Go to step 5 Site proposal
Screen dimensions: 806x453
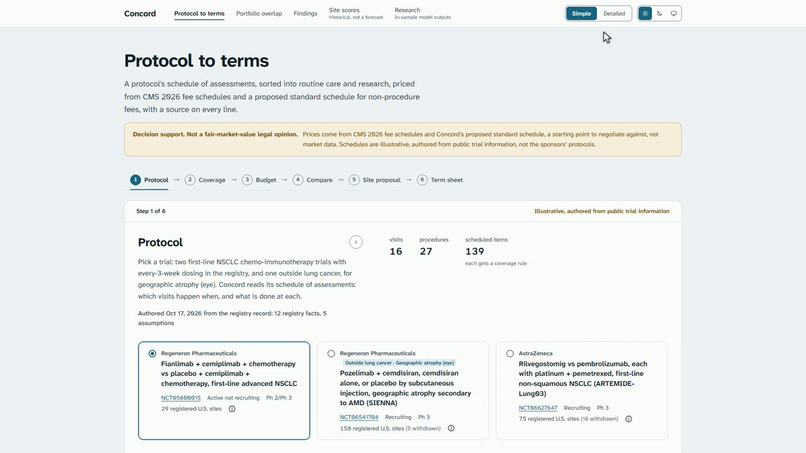coord(375,180)
